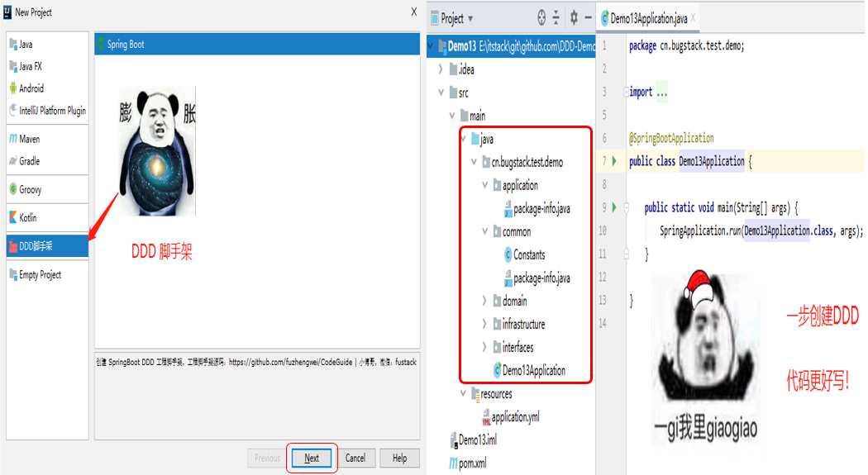
Task: Select the java source folder
Action: tap(482, 139)
